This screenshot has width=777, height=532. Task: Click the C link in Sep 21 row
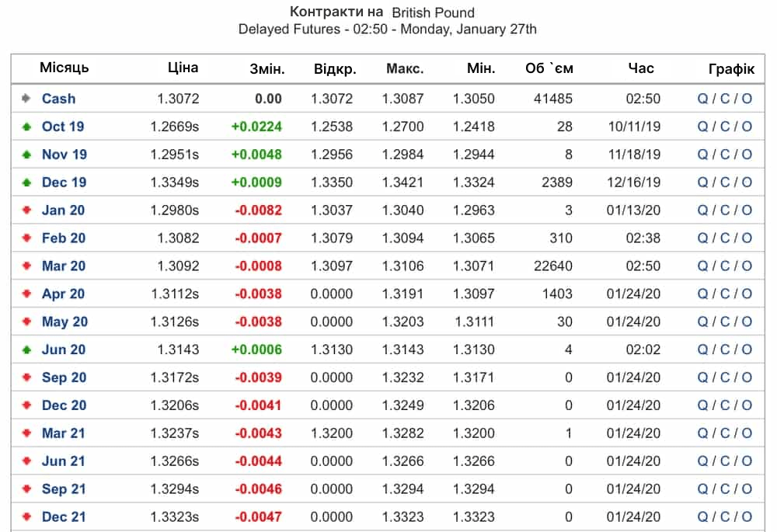[x=724, y=489]
